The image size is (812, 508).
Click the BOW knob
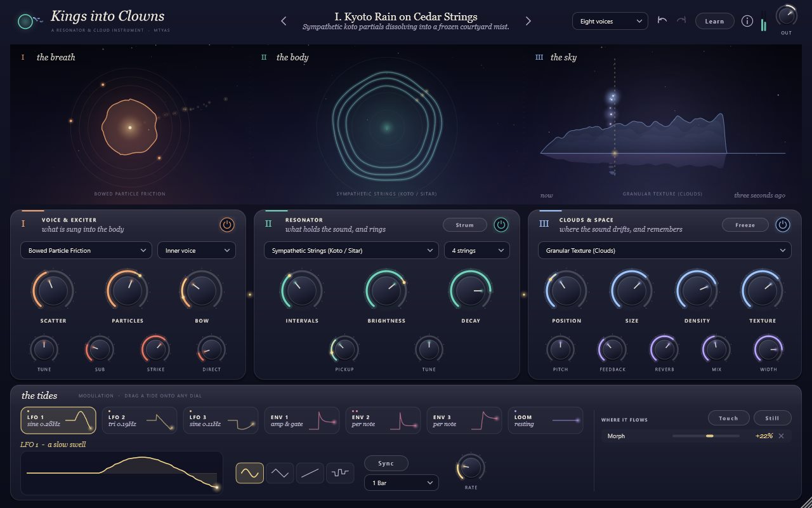coord(202,291)
